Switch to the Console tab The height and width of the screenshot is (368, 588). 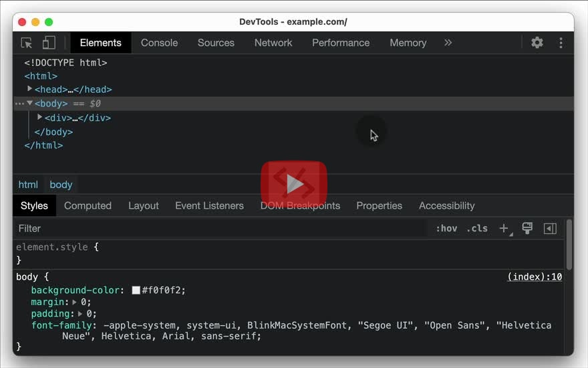pyautogui.click(x=160, y=43)
